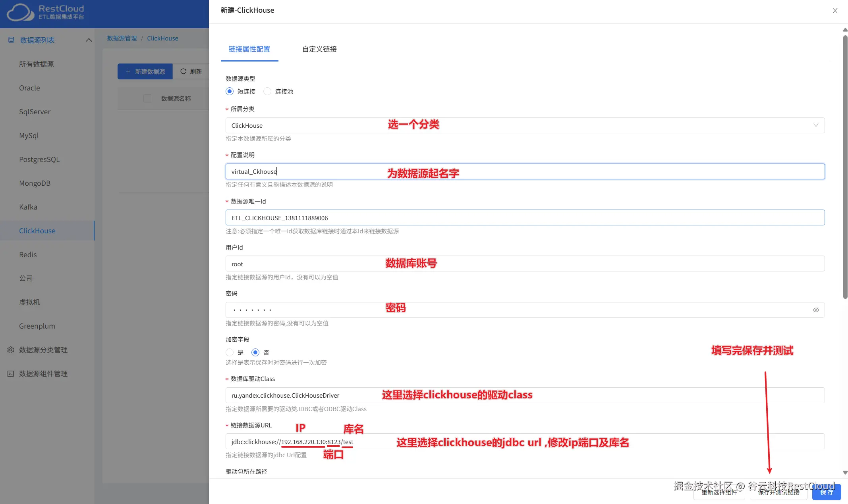Image resolution: width=848 pixels, height=504 pixels.
Task: Click the 数据源分类管理 gear icon
Action: pyautogui.click(x=11, y=350)
